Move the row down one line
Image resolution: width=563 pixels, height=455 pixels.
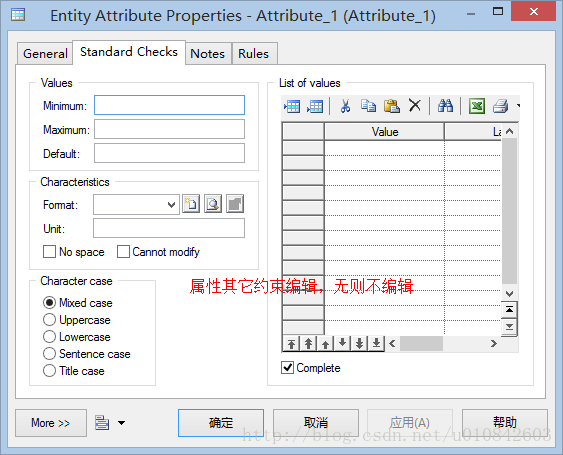click(x=342, y=343)
